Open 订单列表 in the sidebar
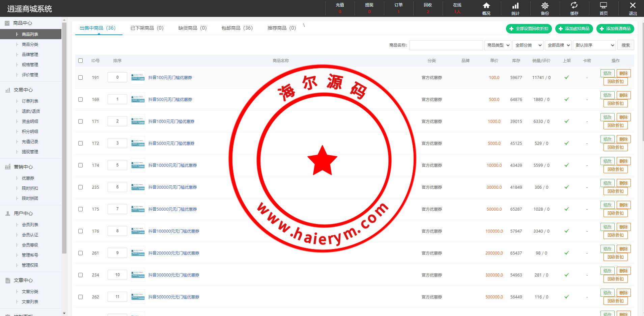This screenshot has height=316, width=644. (30, 101)
